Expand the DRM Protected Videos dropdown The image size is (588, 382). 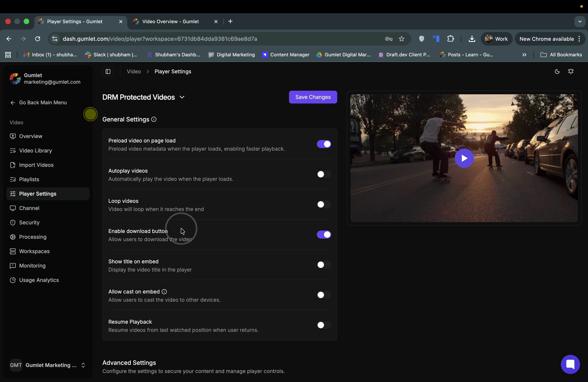point(182,97)
